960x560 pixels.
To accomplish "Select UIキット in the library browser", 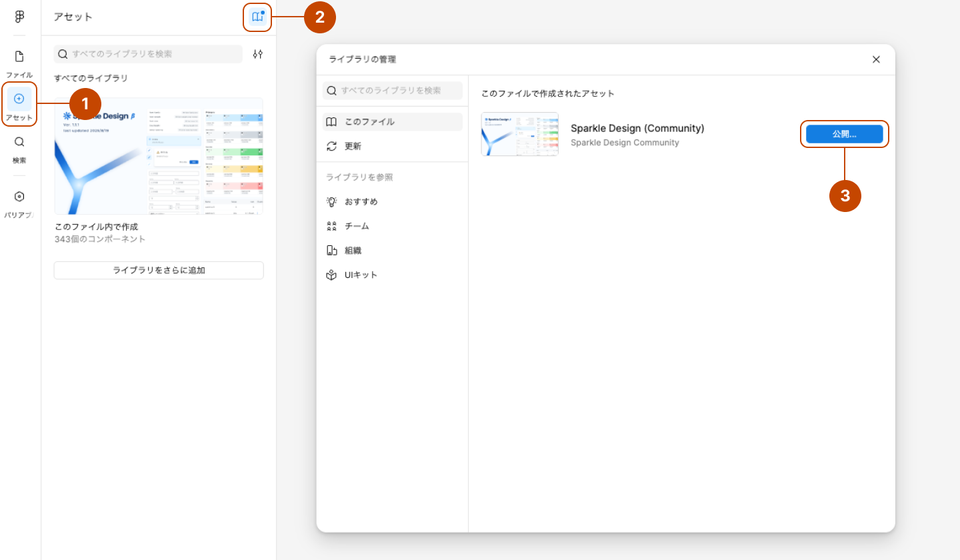I will point(392,275).
